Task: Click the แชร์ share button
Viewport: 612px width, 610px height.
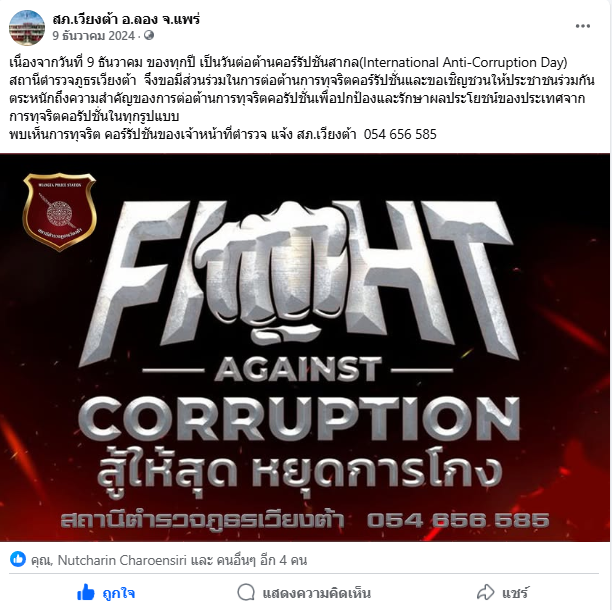Action: [x=503, y=592]
